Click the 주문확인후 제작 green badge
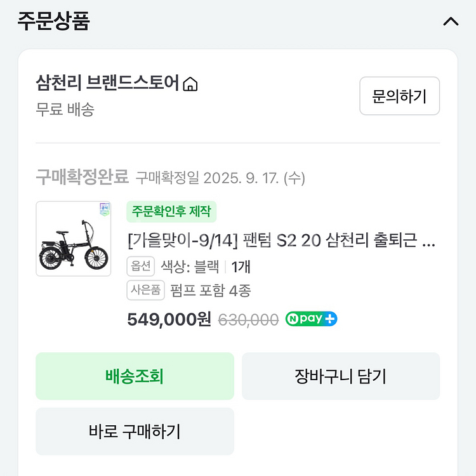Screen dimensions: 476x476 pyautogui.click(x=171, y=211)
